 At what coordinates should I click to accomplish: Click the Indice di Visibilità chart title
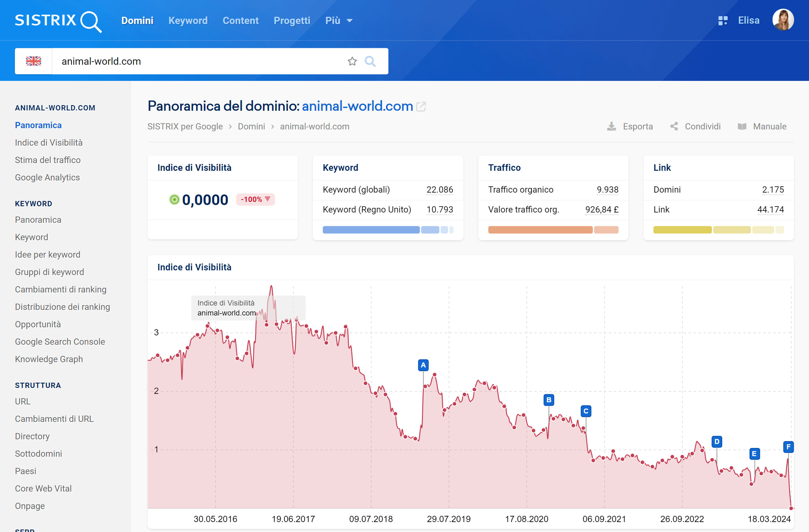pos(194,267)
